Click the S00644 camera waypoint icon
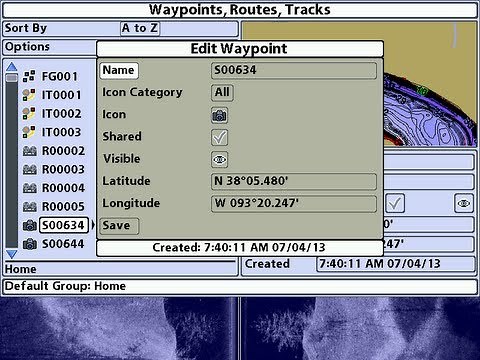Image resolution: width=480 pixels, height=360 pixels. (x=29, y=244)
